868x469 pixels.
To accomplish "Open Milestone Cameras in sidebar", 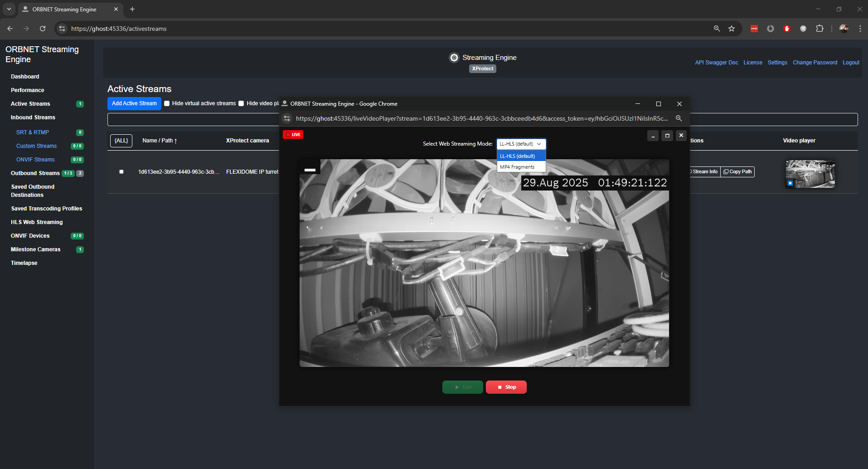I will (35, 249).
